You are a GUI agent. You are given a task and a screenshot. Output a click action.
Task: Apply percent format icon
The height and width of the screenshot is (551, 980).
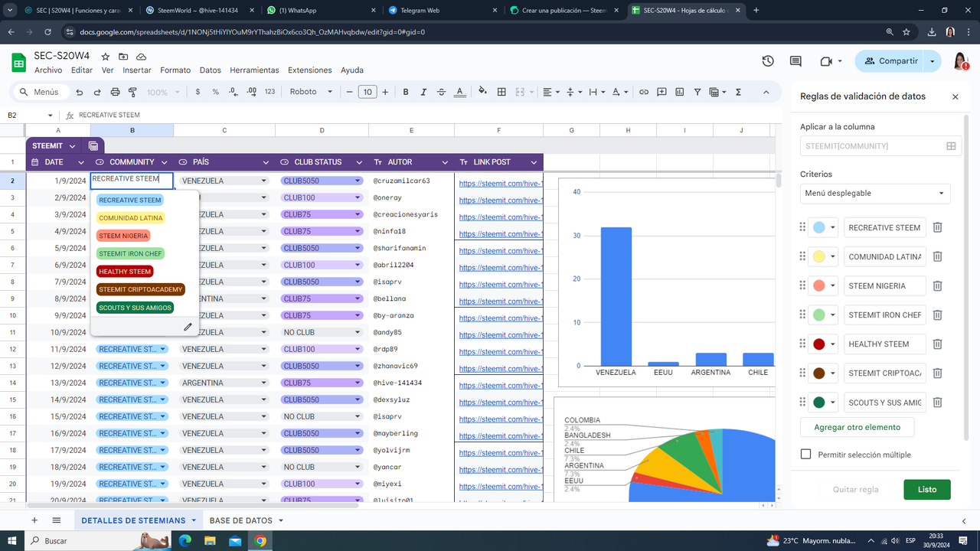[215, 92]
